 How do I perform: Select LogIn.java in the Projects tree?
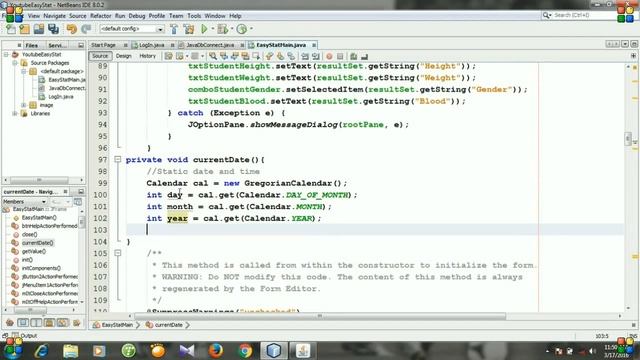[x=61, y=97]
